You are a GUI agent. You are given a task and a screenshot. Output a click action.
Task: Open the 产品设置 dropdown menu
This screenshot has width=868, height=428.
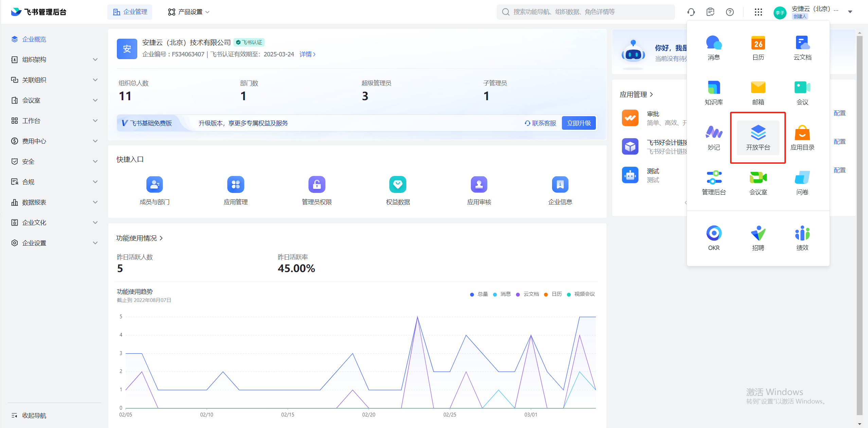[x=189, y=12]
